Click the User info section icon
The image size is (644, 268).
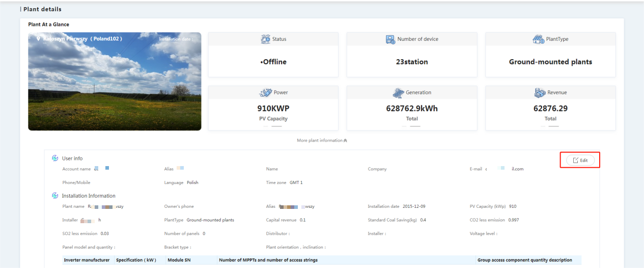(55, 158)
